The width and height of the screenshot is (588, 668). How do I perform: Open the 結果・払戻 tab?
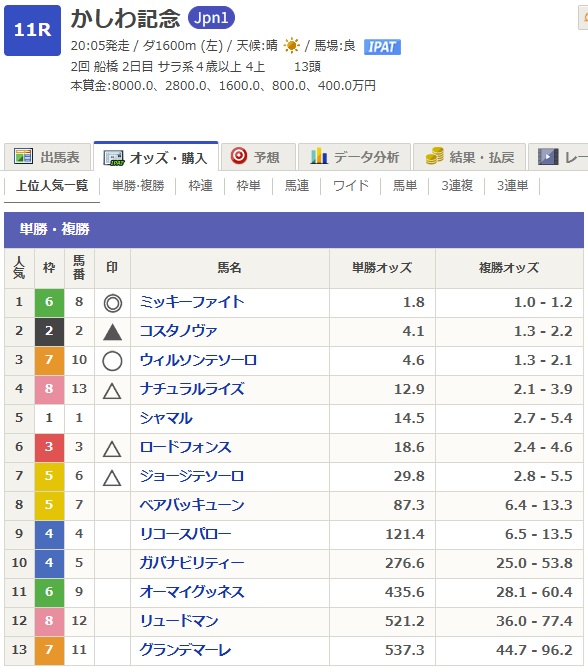[470, 157]
